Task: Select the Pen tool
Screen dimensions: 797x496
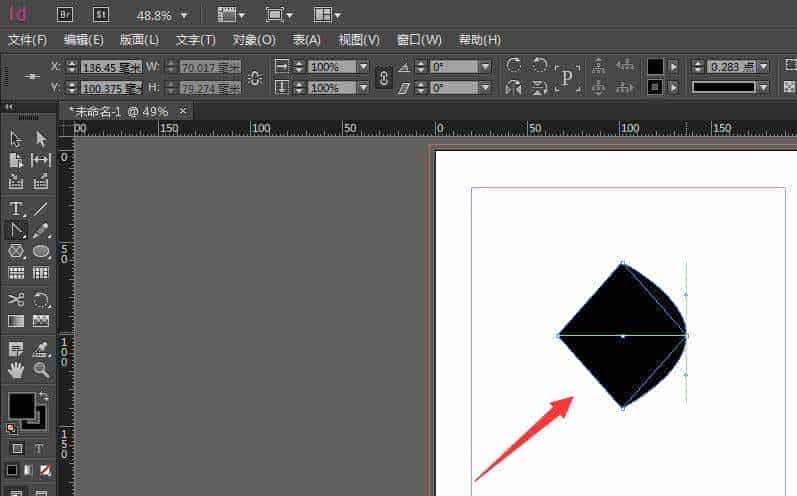Action: pos(16,230)
